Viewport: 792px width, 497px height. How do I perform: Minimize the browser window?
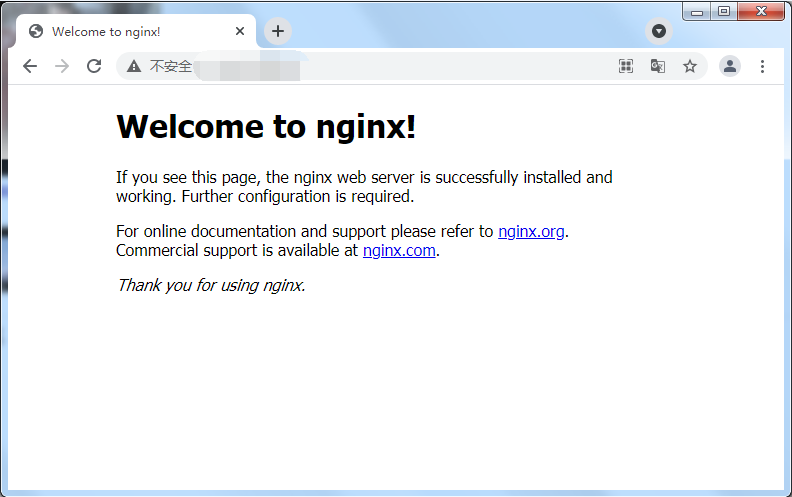tap(697, 11)
